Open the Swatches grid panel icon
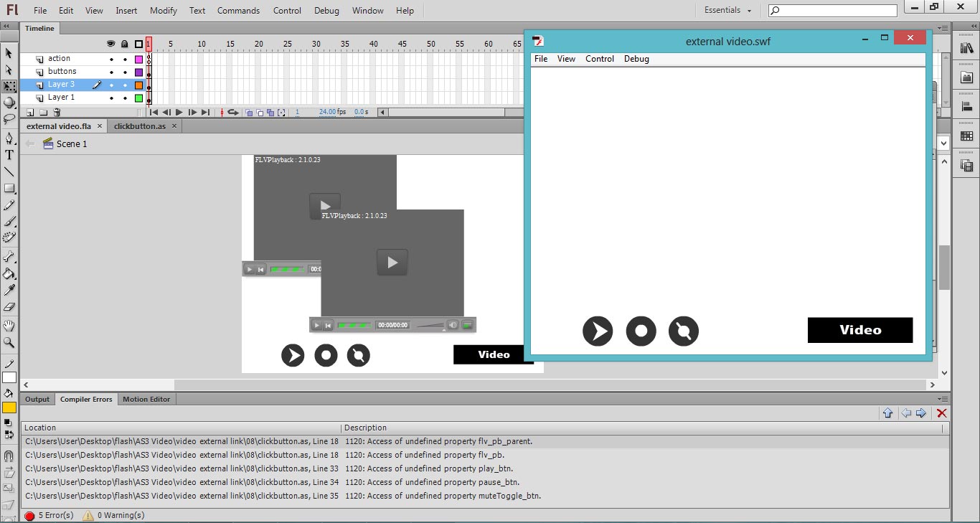980x523 pixels. click(966, 136)
